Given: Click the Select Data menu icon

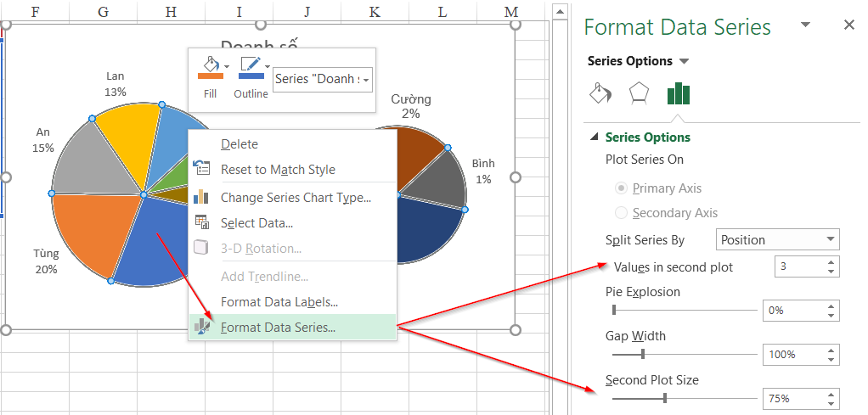Looking at the screenshot, I should coord(201,222).
